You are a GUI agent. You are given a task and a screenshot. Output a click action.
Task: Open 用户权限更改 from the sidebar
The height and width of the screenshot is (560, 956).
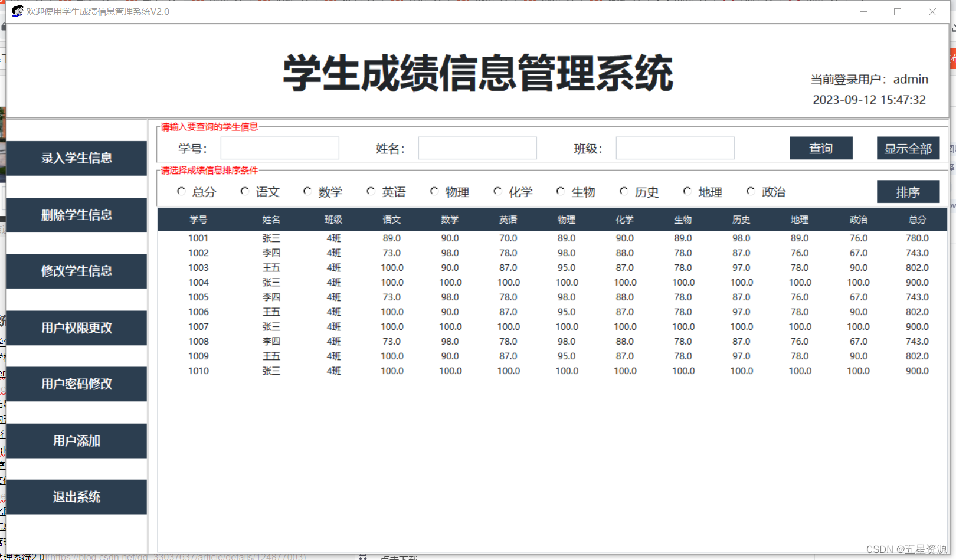pyautogui.click(x=77, y=328)
